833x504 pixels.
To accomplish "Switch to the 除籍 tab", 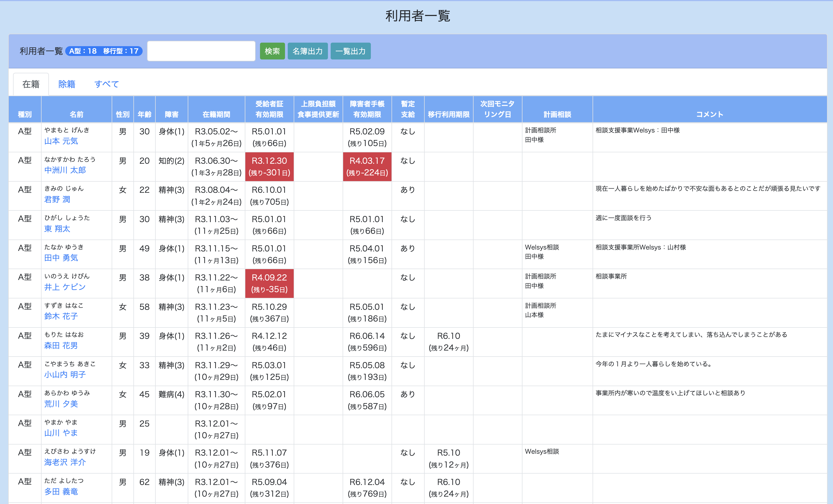I will click(67, 84).
